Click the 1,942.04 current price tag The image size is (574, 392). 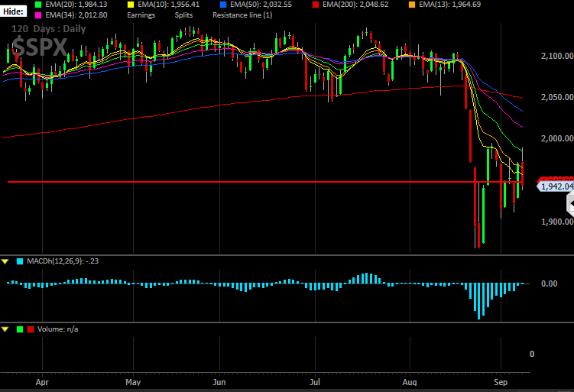(x=556, y=186)
